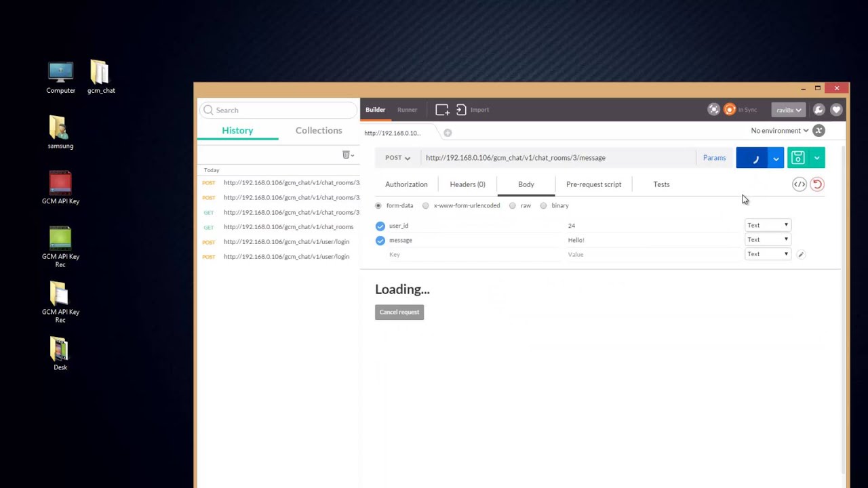Open the environment quick-look icon
Screen dimensions: 868x488
coord(818,131)
